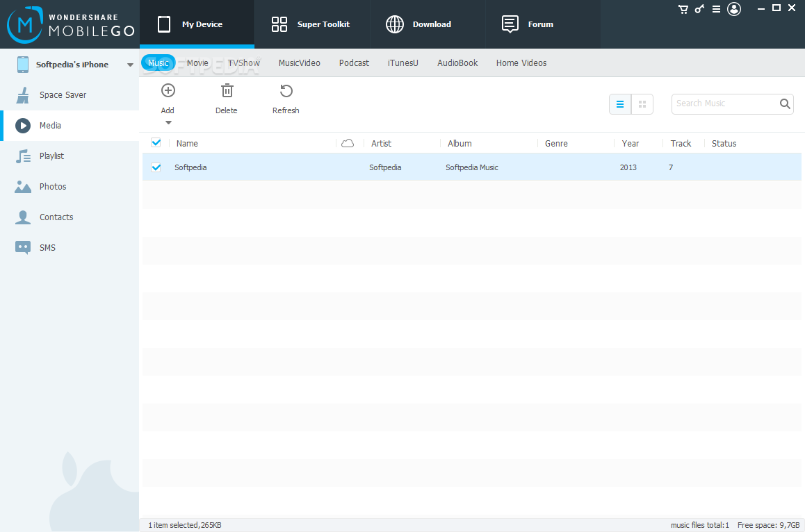
Task: Expand the Softpedia's iPhone device dropdown
Action: (130, 65)
